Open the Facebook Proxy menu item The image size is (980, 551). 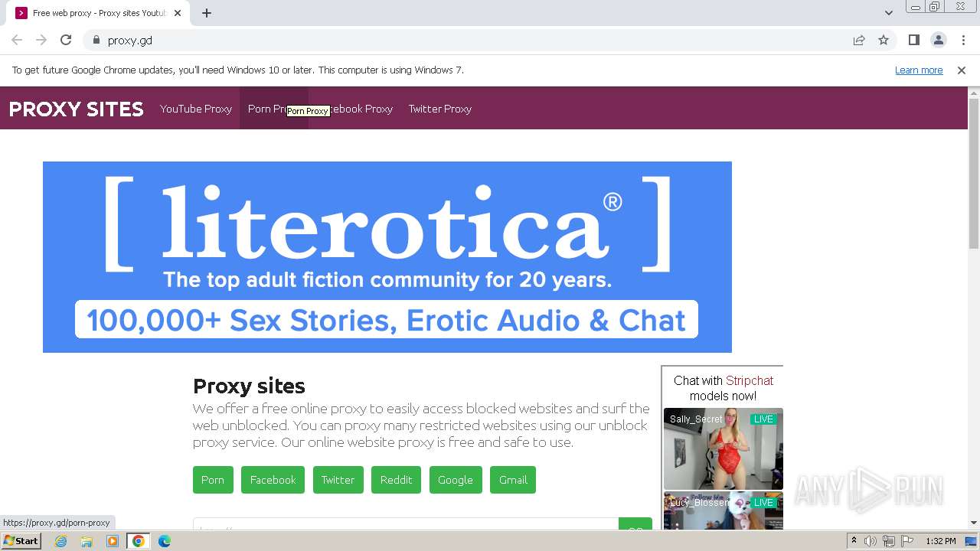pos(354,109)
